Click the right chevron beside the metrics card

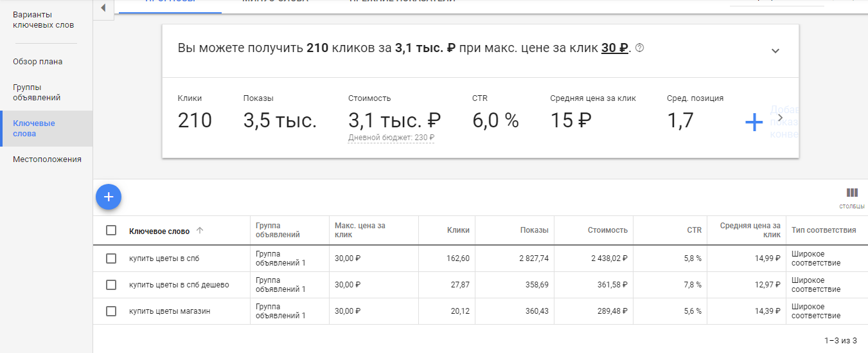pos(780,118)
